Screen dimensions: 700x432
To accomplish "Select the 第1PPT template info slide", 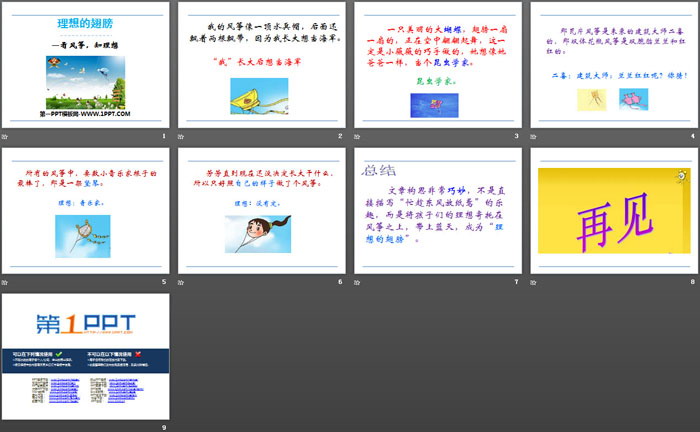I will (x=85, y=357).
